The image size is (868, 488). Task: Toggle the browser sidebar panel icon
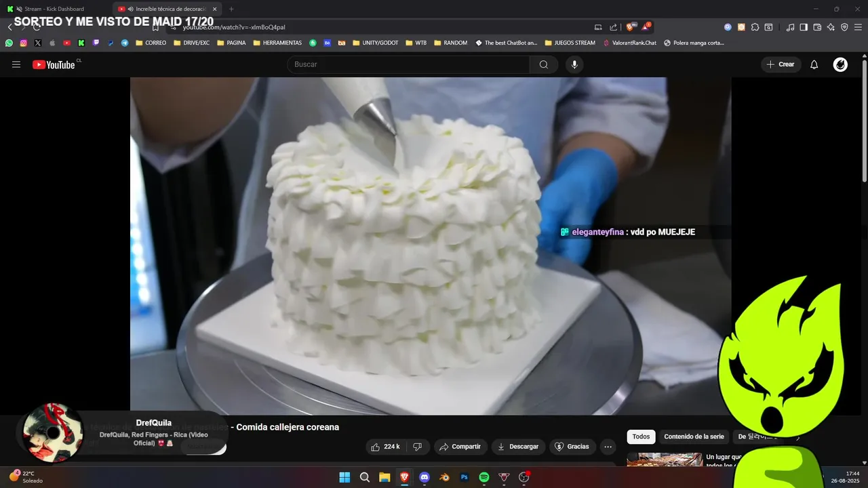[x=804, y=27]
